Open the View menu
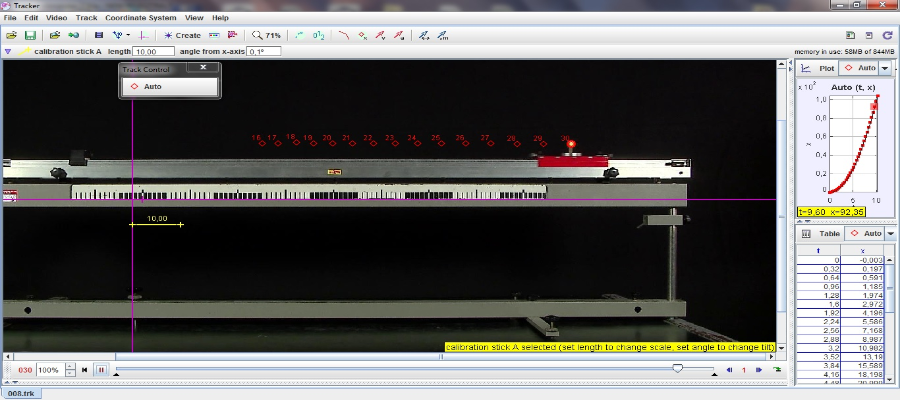 point(194,18)
